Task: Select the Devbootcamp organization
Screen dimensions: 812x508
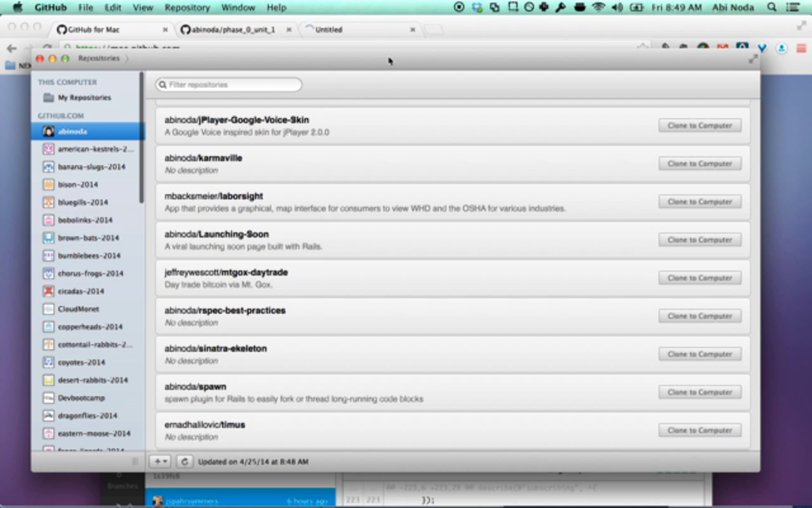Action: 81,398
